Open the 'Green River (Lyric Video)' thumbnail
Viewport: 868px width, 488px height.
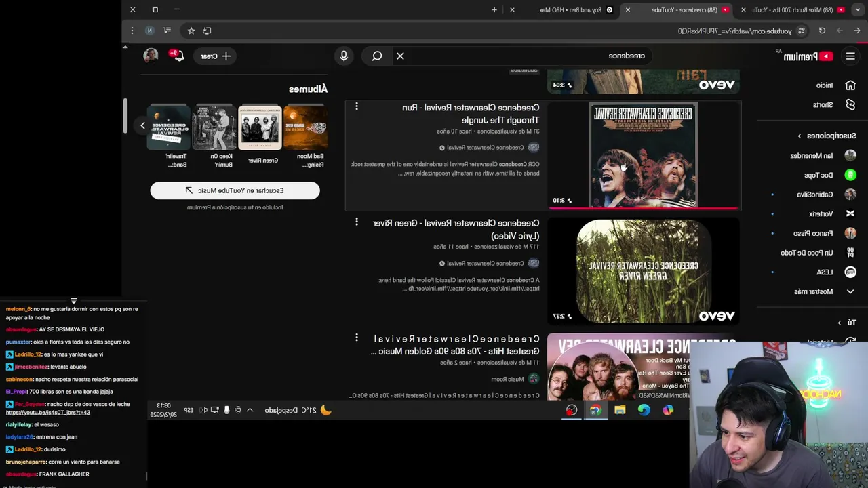coord(643,270)
